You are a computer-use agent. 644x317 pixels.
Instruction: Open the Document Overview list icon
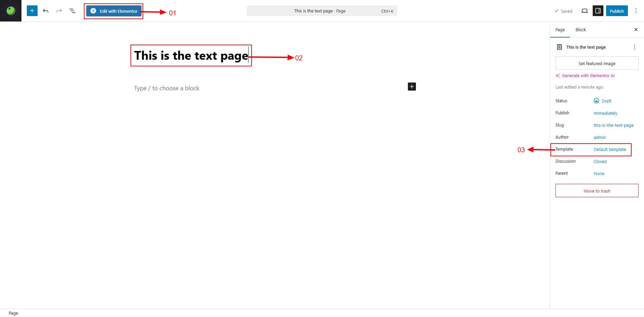[72, 11]
